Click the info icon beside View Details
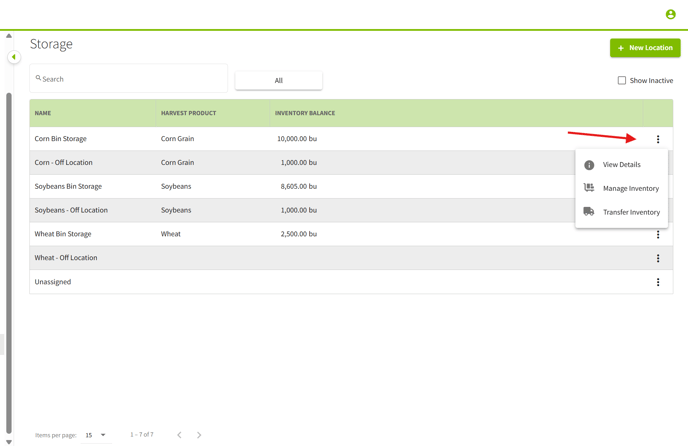Viewport: 688px width, 446px height. [x=589, y=165]
